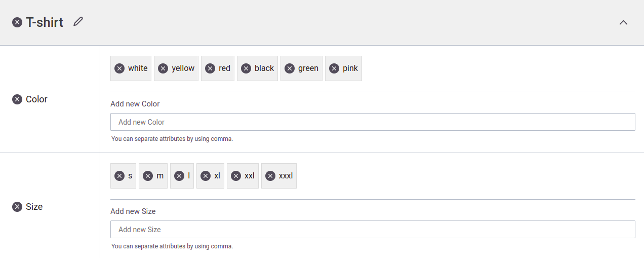The image size is (644, 258).
Task: Delete the red color attribute
Action: (210, 68)
